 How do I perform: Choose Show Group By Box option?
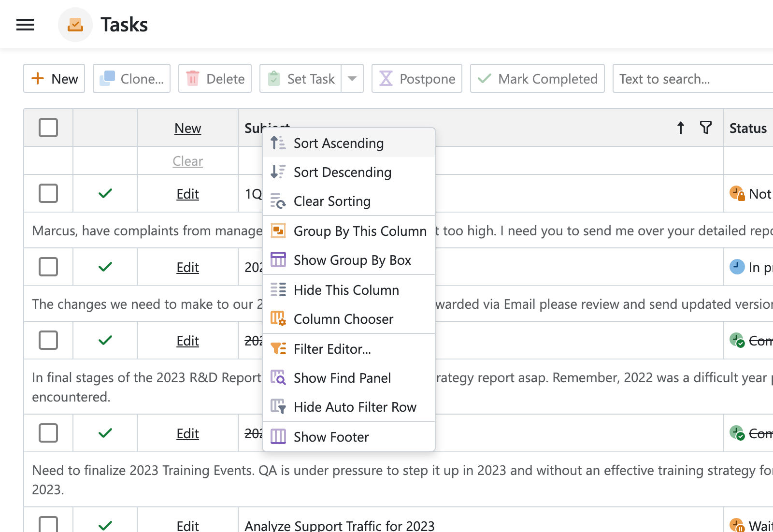[x=352, y=260]
